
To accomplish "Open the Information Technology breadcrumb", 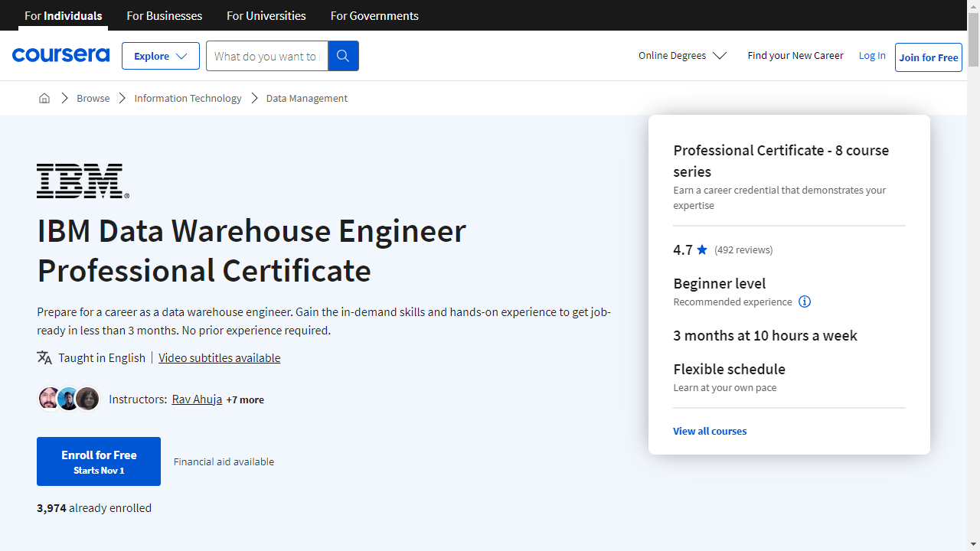I will [x=188, y=98].
